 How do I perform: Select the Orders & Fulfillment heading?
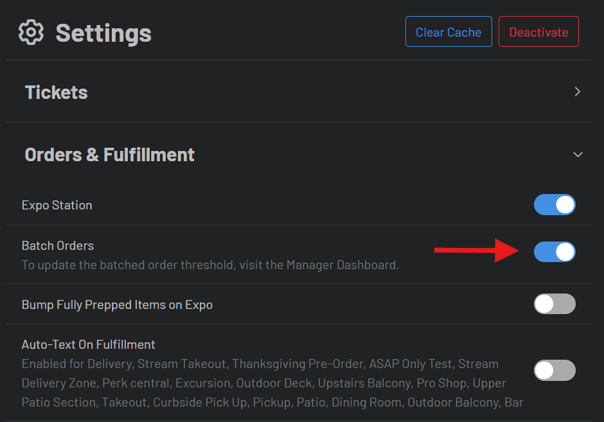pyautogui.click(x=109, y=155)
